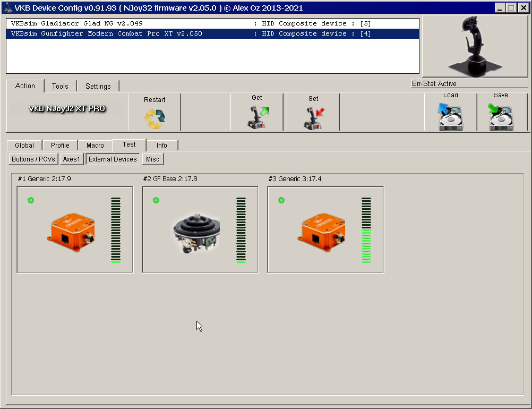The width and height of the screenshot is (532, 409).
Task: Click the Restart recycle-arrows icon
Action: click(155, 119)
